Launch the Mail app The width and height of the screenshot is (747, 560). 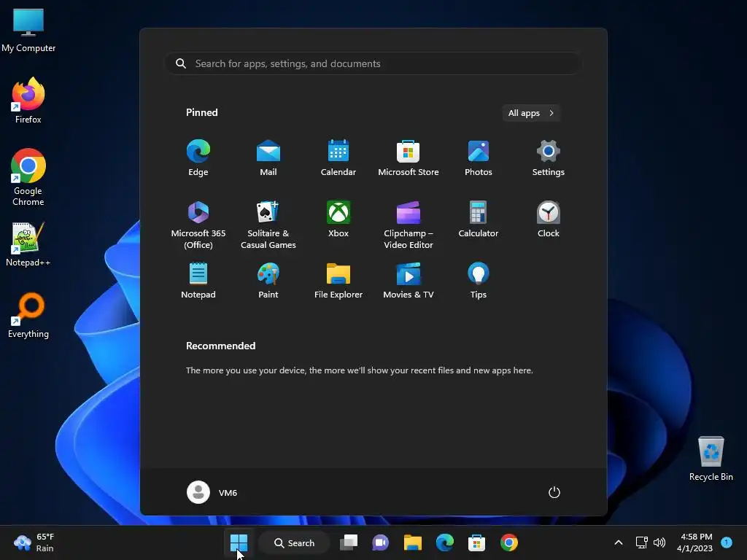tap(268, 158)
